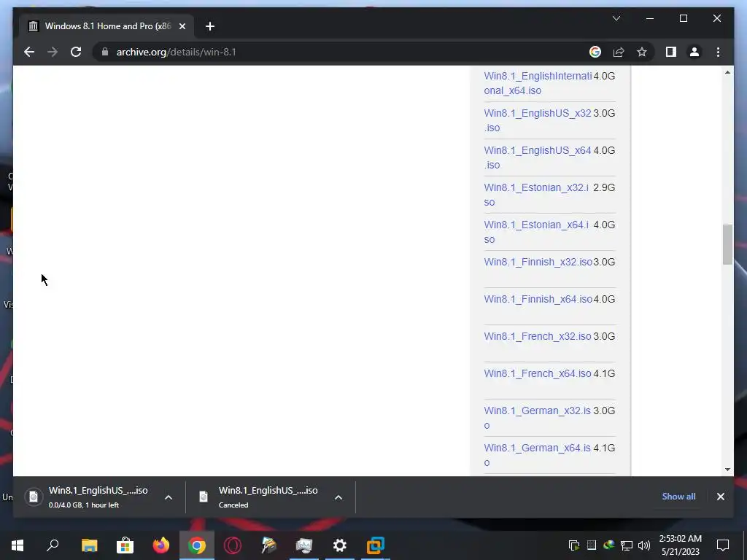Open the volume control in system tray
This screenshot has height=560, width=747.
pyautogui.click(x=644, y=545)
